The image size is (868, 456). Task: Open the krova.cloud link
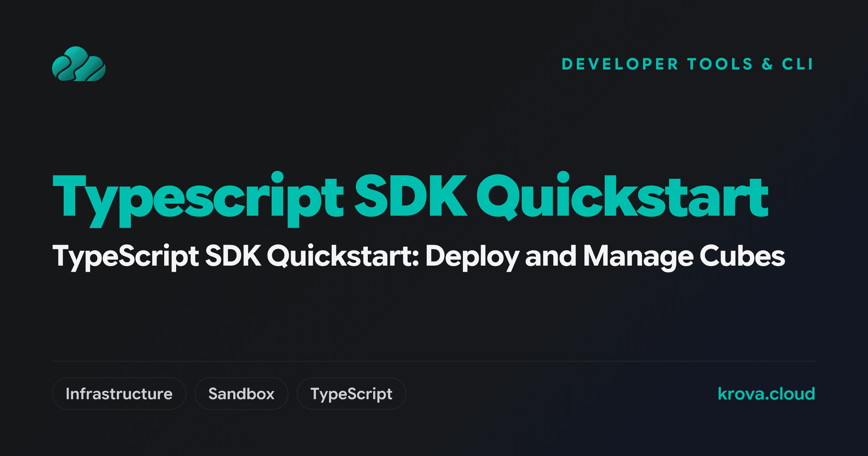tap(766, 394)
